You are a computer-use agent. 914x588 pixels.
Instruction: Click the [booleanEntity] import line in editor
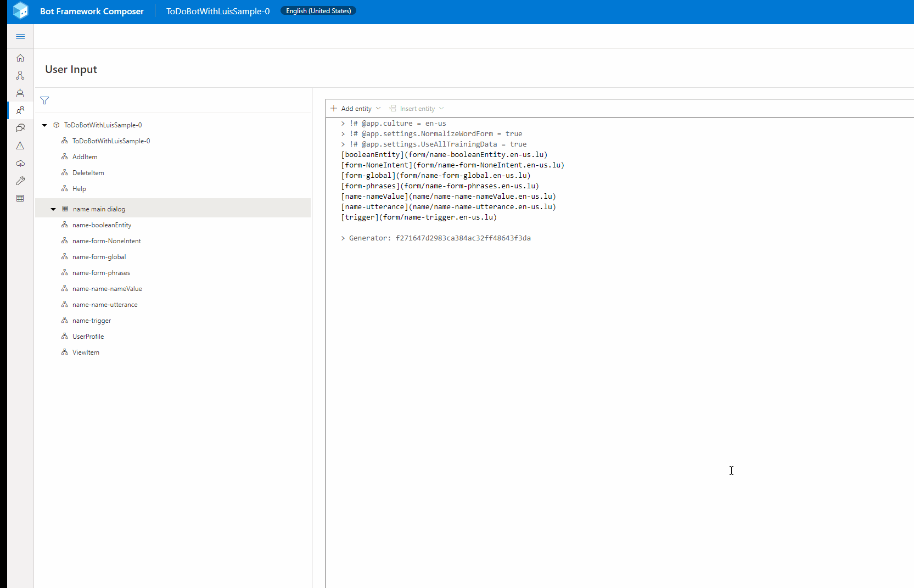click(444, 155)
